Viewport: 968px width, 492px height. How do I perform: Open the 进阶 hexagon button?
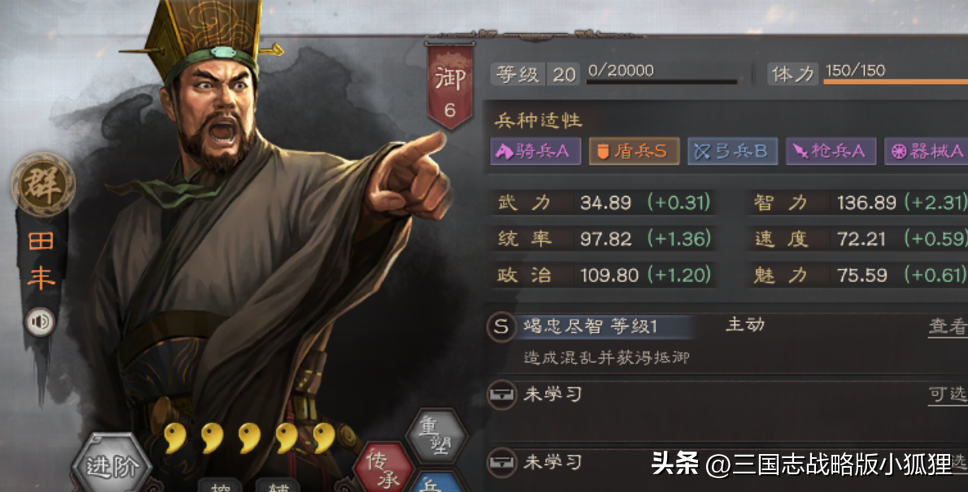112,464
